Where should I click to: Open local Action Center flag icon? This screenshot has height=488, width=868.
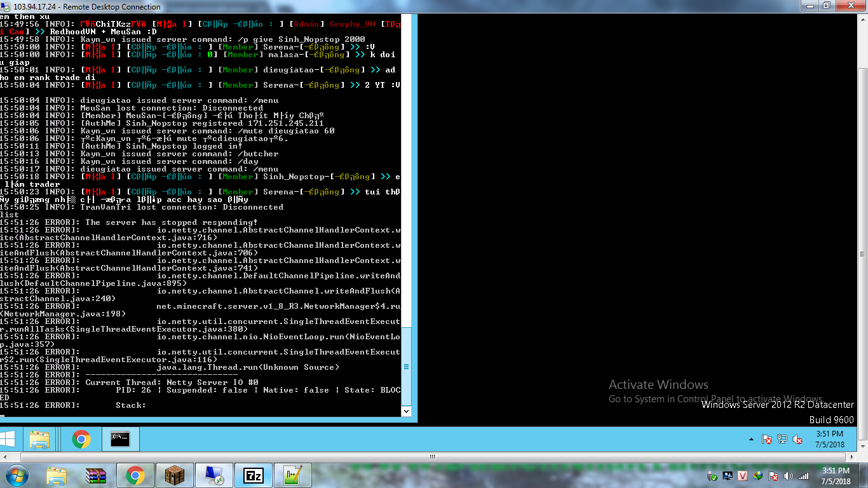click(x=773, y=476)
